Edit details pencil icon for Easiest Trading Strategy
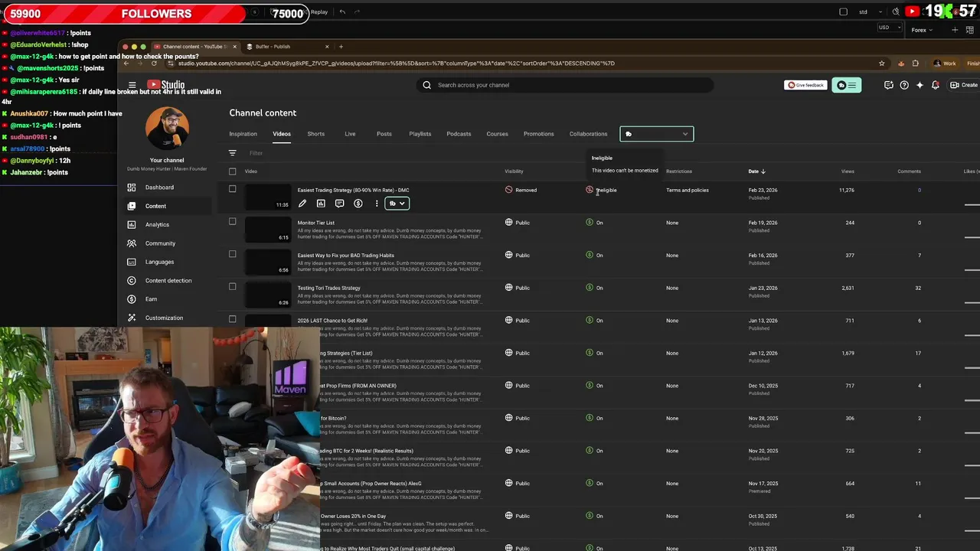This screenshot has height=551, width=980. (x=302, y=204)
